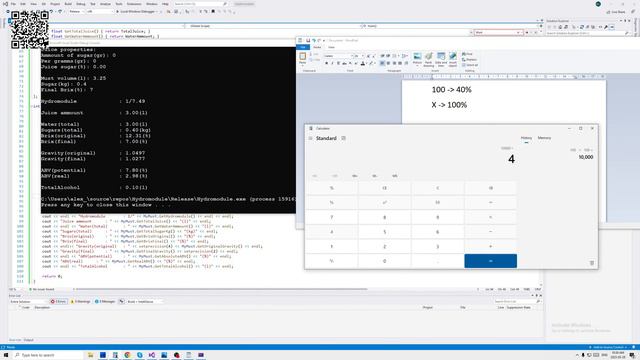This screenshot has width=640, height=360.
Task: Pick WordPad text color swatch
Action: point(363,63)
